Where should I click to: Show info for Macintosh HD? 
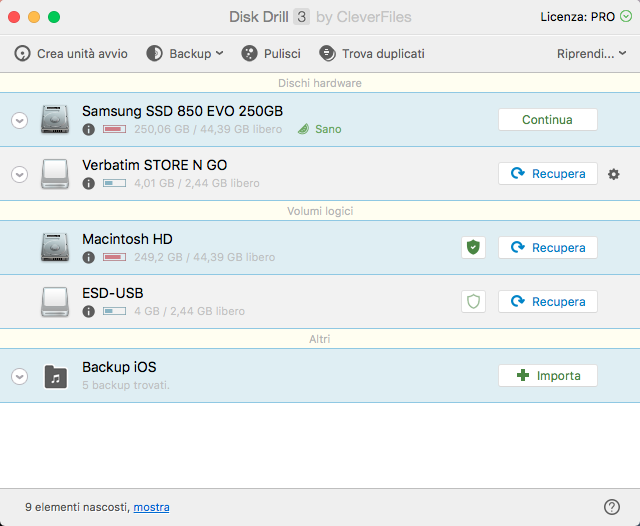[x=89, y=257]
